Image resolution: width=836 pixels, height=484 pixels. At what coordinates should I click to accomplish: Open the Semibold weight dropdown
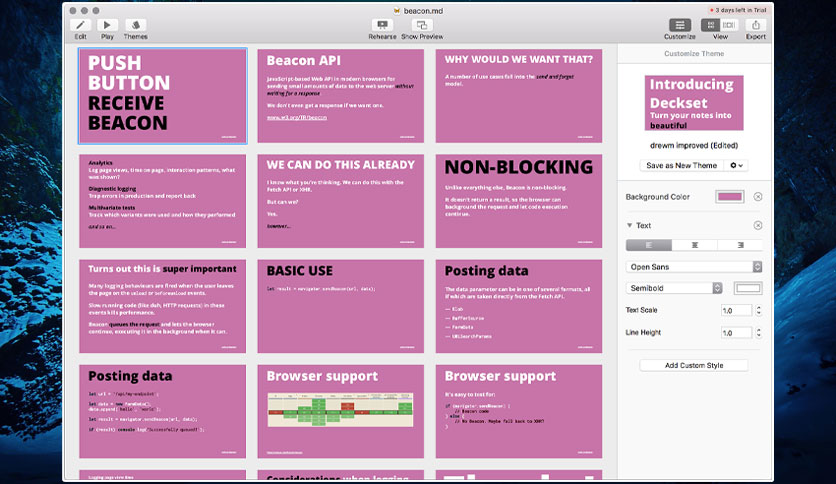tap(674, 288)
